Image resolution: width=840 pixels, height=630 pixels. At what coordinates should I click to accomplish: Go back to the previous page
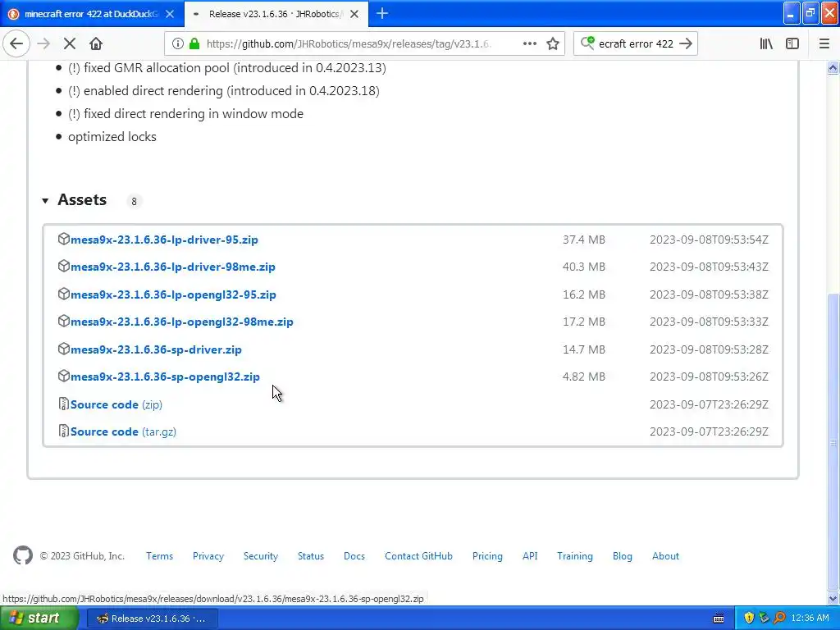pyautogui.click(x=16, y=44)
